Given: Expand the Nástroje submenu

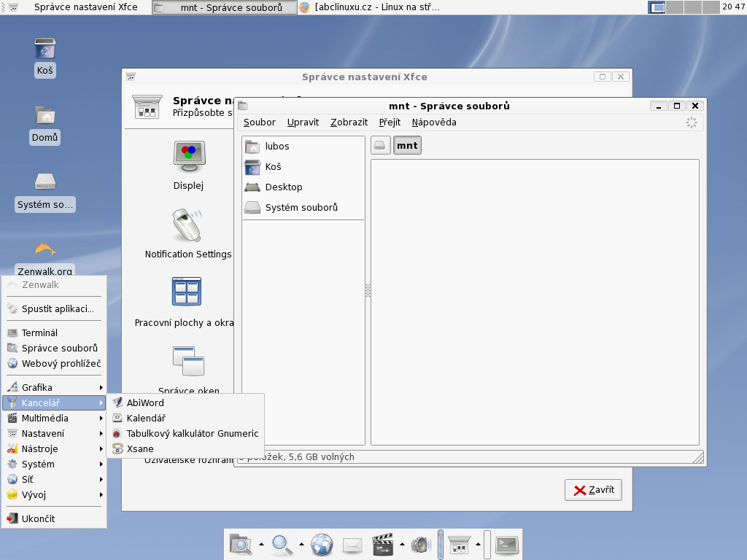Looking at the screenshot, I should pyautogui.click(x=54, y=448).
